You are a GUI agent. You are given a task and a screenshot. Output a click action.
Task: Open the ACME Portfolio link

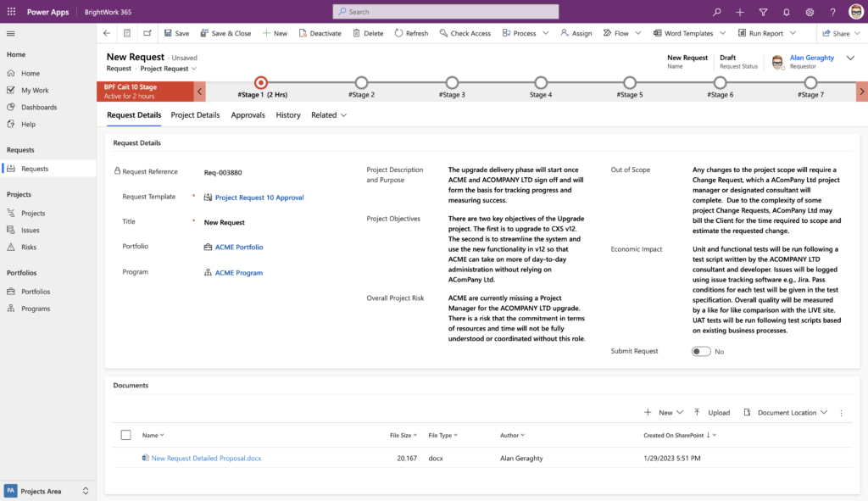pos(240,247)
